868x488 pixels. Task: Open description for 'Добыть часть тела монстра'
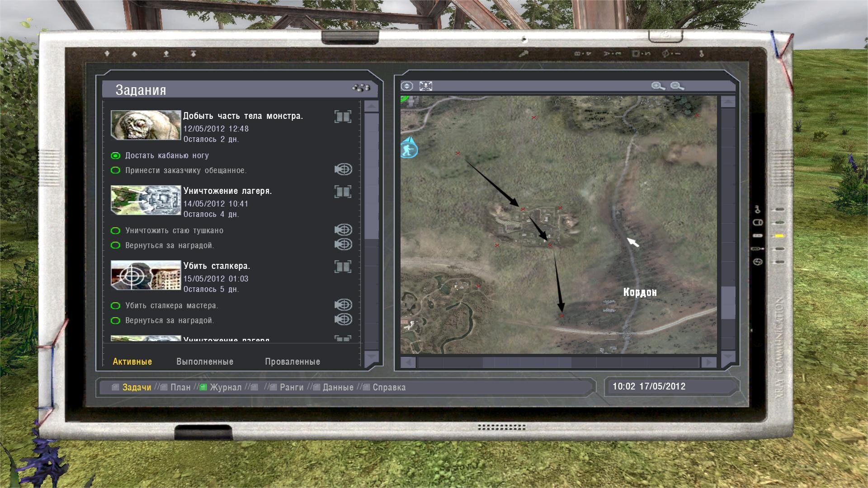pos(343,117)
